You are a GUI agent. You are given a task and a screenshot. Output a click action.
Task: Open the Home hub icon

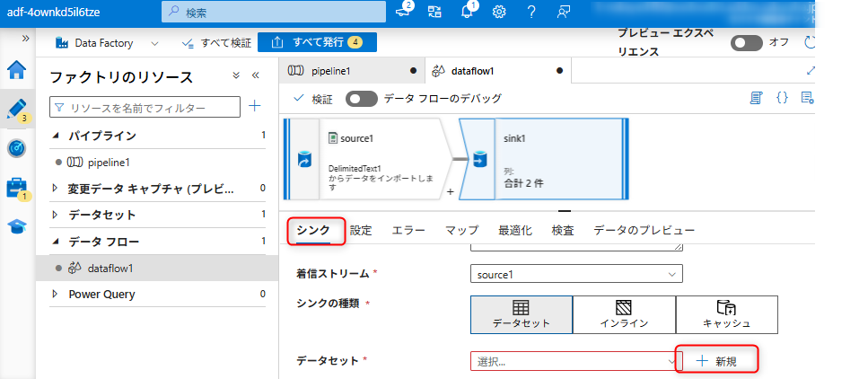(x=17, y=70)
